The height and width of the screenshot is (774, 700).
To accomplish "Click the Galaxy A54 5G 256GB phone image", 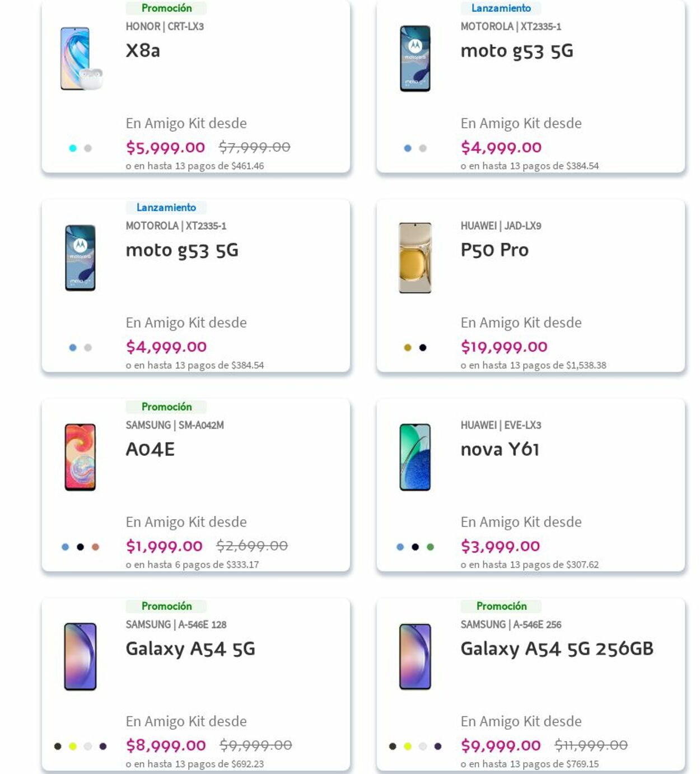I will tap(415, 656).
